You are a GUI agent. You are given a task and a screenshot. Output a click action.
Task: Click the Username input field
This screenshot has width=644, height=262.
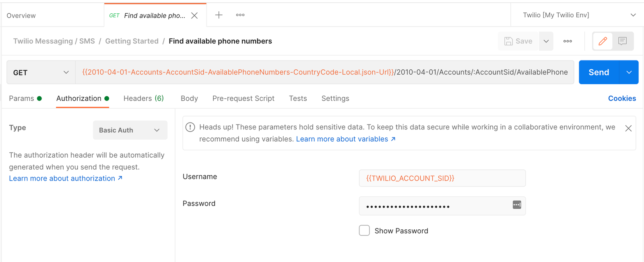point(442,178)
